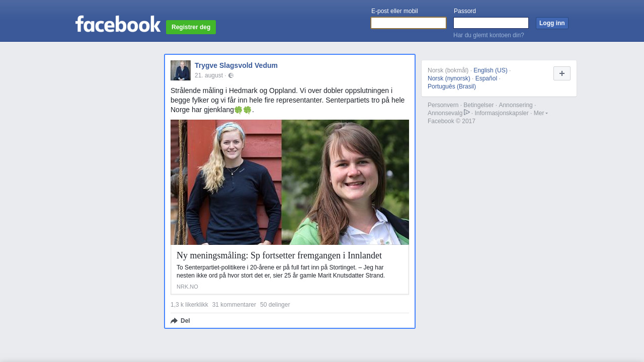Open Har du glemt kontoen din link

click(489, 35)
